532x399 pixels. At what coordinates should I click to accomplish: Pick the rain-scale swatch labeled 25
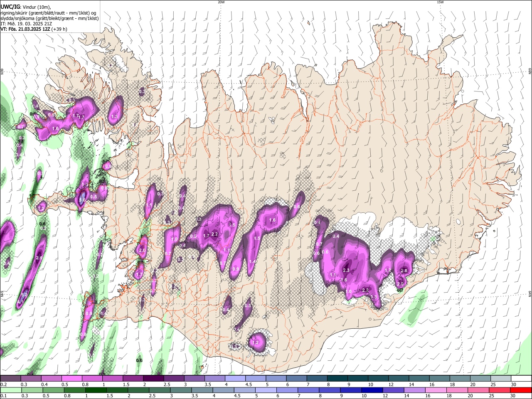500,390
